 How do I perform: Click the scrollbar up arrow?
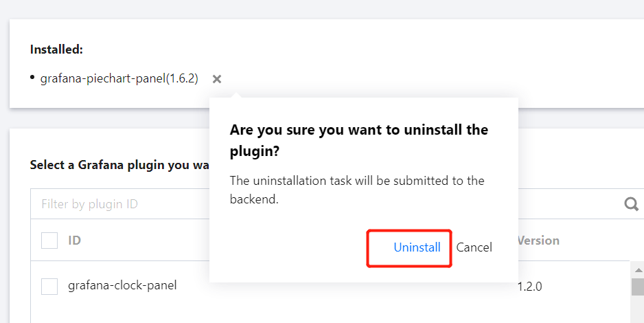pos(638,269)
